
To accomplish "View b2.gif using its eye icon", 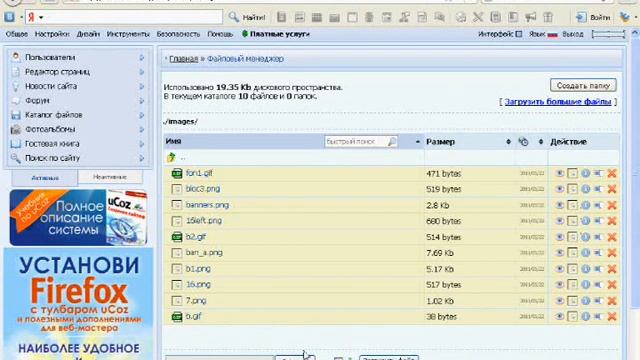I will (x=560, y=237).
